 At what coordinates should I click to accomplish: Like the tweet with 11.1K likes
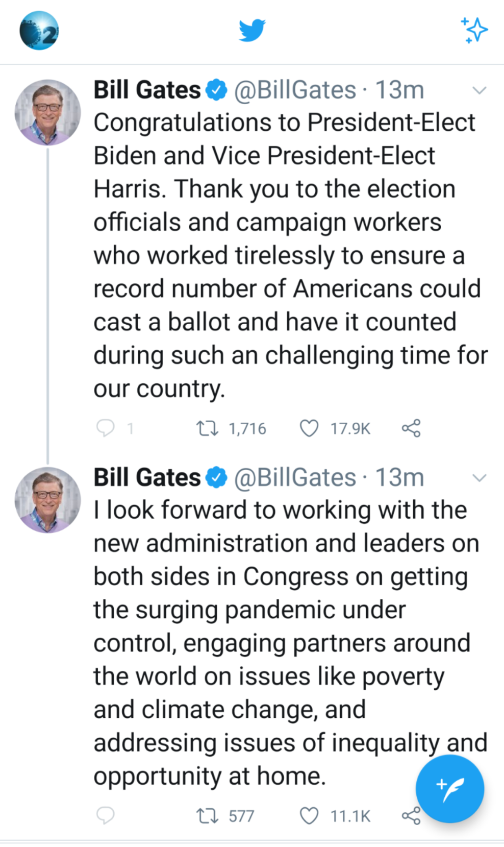[309, 815]
